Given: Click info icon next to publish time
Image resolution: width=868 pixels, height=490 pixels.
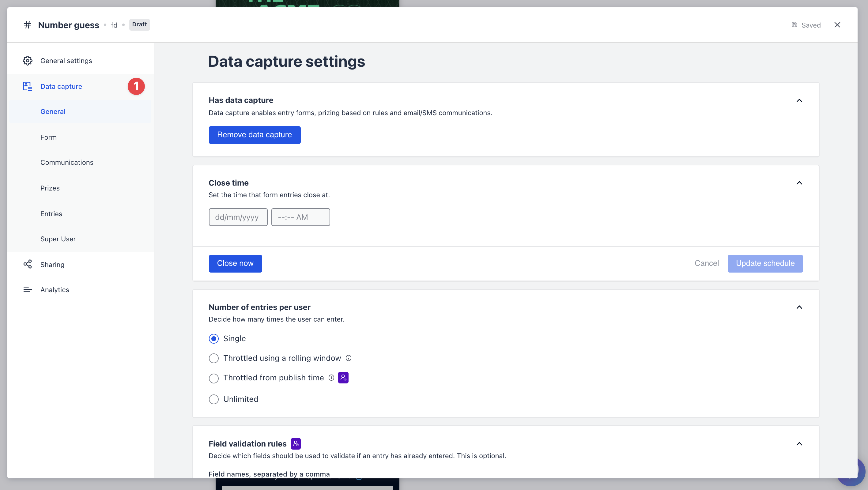Looking at the screenshot, I should coord(331,378).
